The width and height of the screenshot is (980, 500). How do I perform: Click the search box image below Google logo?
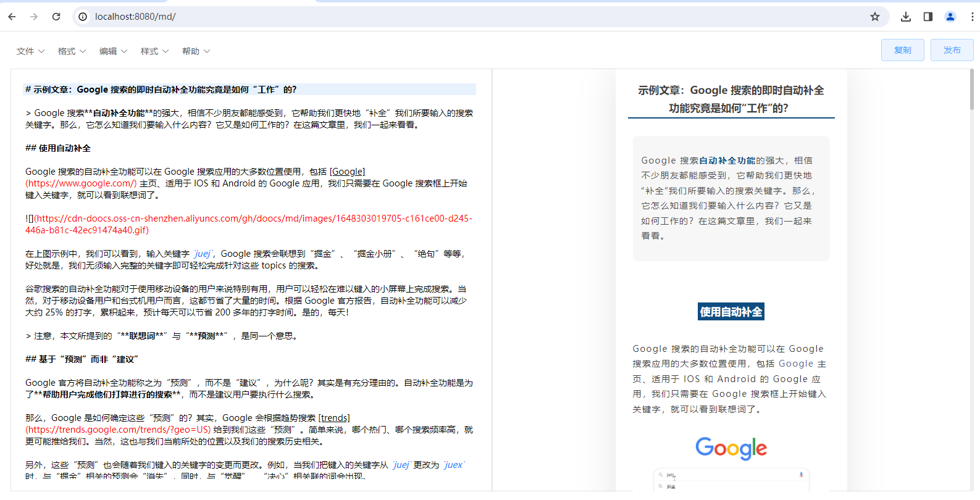click(x=731, y=479)
